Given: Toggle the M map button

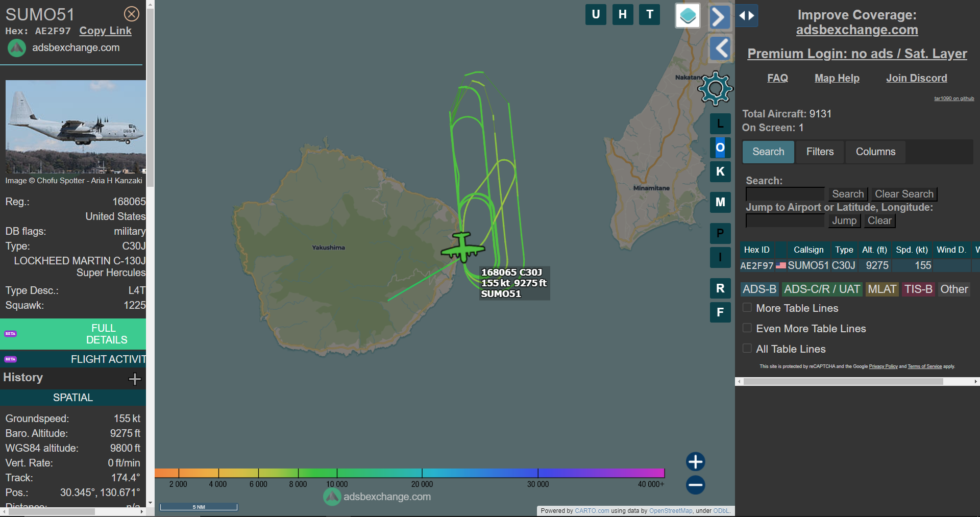Looking at the screenshot, I should [x=720, y=202].
